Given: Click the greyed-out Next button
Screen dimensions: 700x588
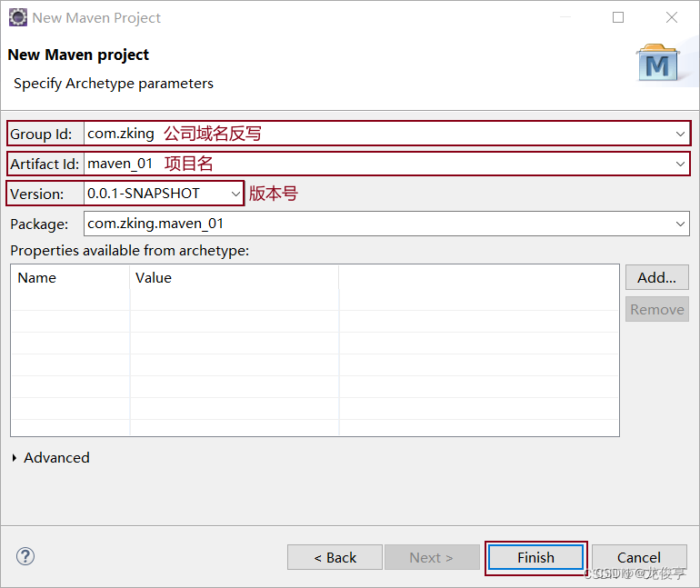Looking at the screenshot, I should 432,557.
